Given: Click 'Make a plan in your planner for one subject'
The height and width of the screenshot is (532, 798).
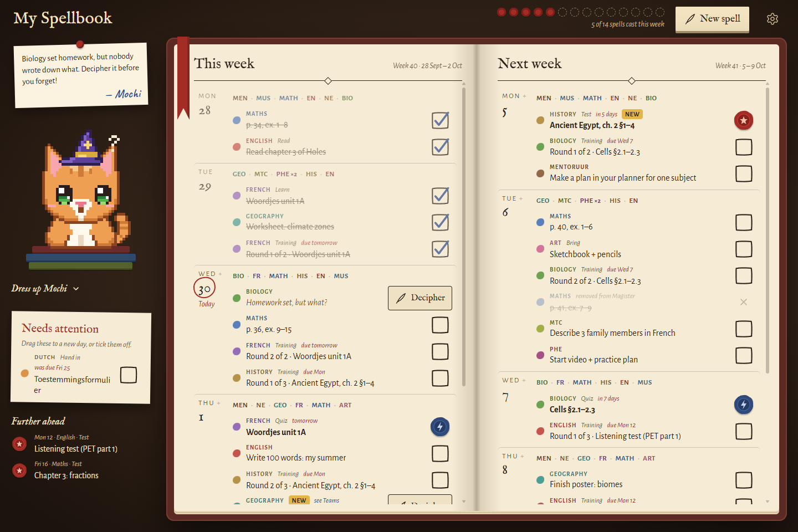Looking at the screenshot, I should (x=623, y=178).
